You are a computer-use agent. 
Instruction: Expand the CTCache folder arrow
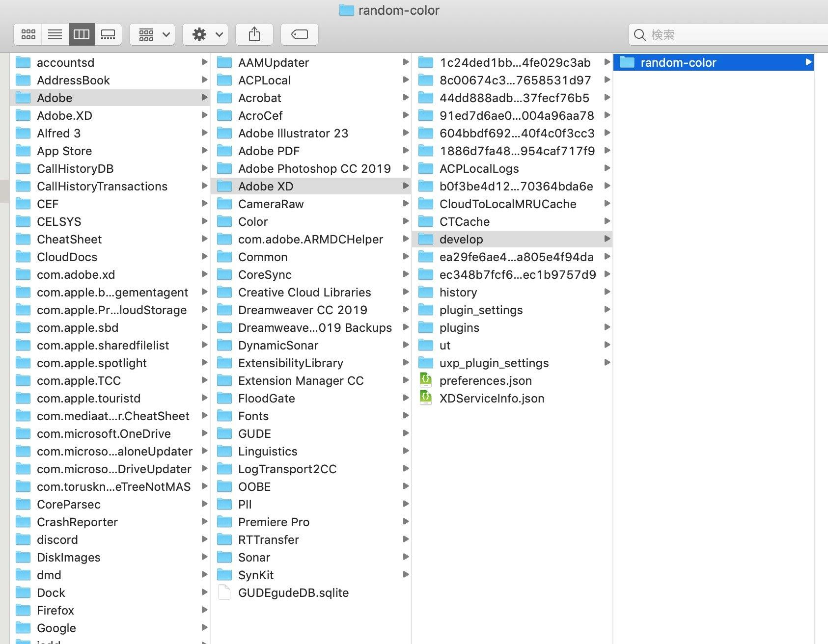click(607, 221)
